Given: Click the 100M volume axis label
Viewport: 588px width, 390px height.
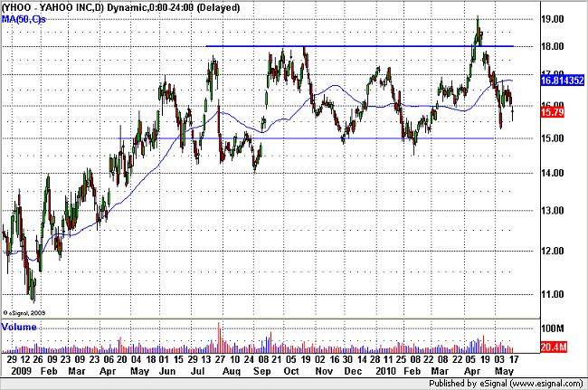Looking at the screenshot, I should click(x=553, y=328).
